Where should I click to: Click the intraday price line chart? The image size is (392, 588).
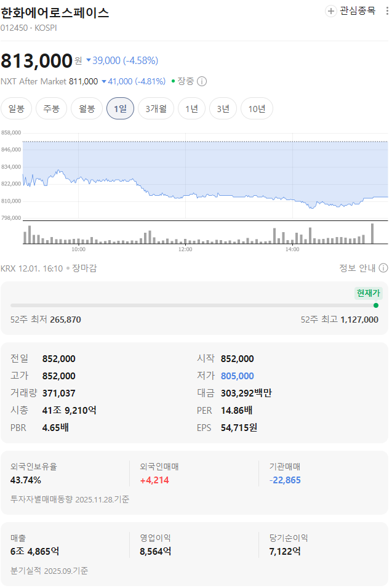coord(206,175)
